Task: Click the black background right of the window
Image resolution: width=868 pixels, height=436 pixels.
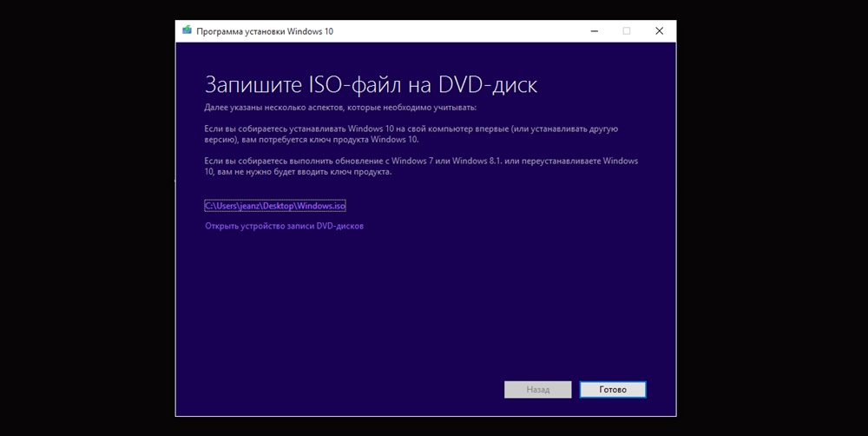Action: point(773,217)
